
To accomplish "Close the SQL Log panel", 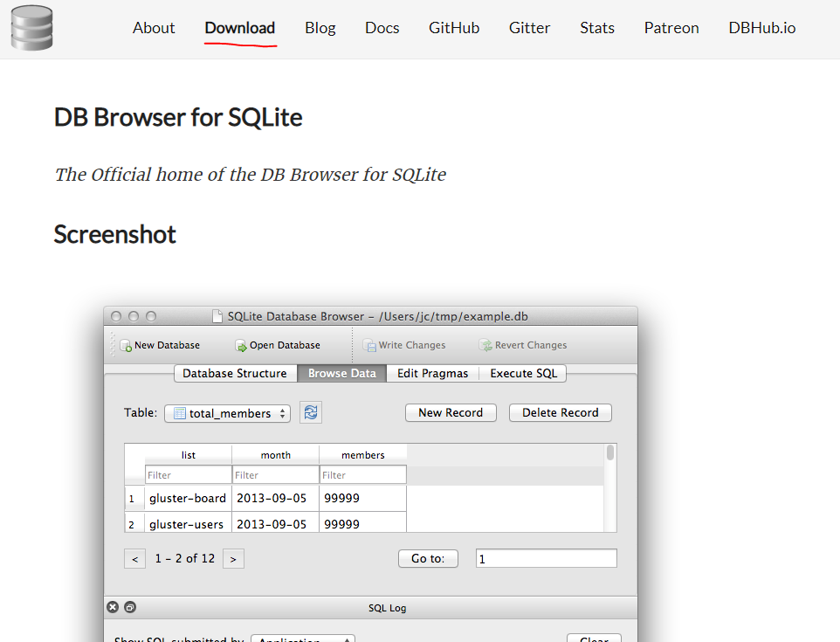I will [x=113, y=607].
